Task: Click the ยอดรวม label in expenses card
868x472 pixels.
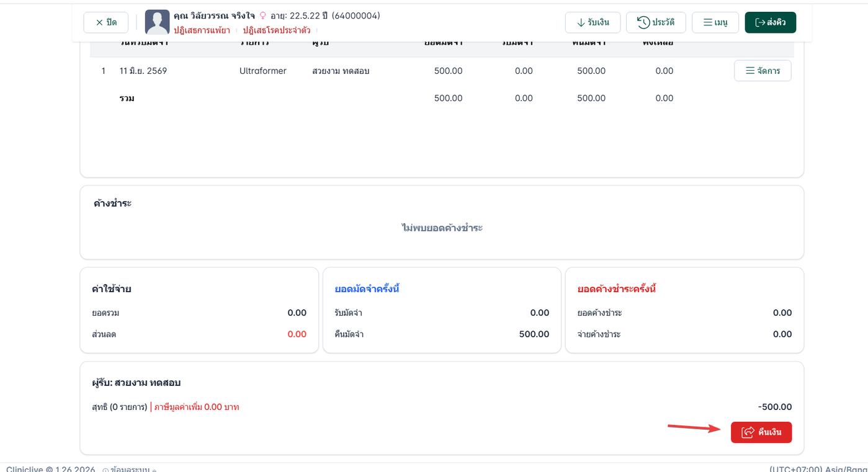Action: (x=105, y=313)
